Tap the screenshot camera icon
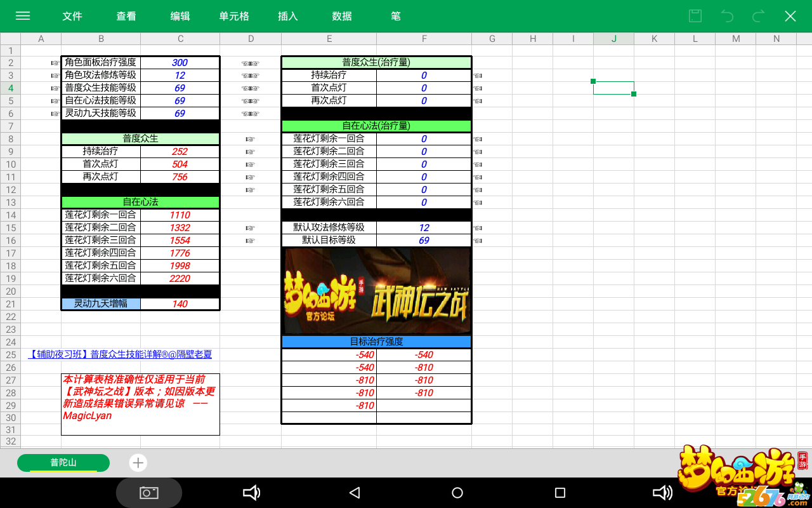 tap(149, 493)
